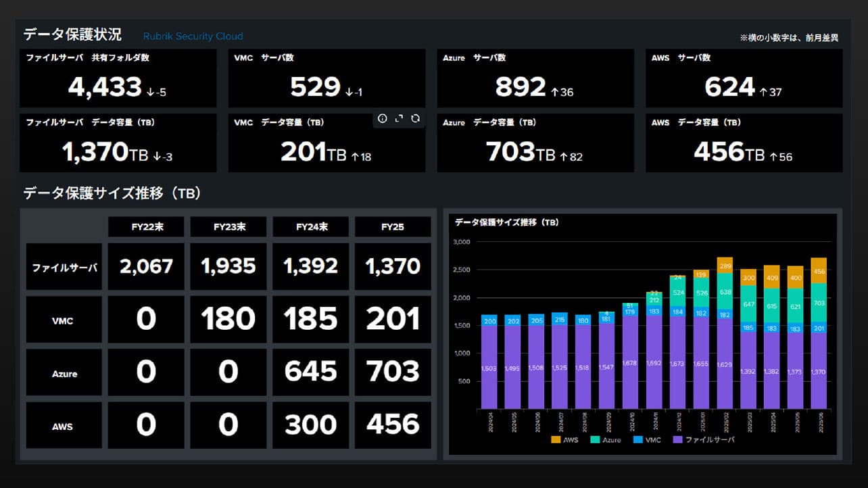Image resolution: width=868 pixels, height=488 pixels.
Task: Click the 185 cell in VMC row
Action: pos(311,319)
